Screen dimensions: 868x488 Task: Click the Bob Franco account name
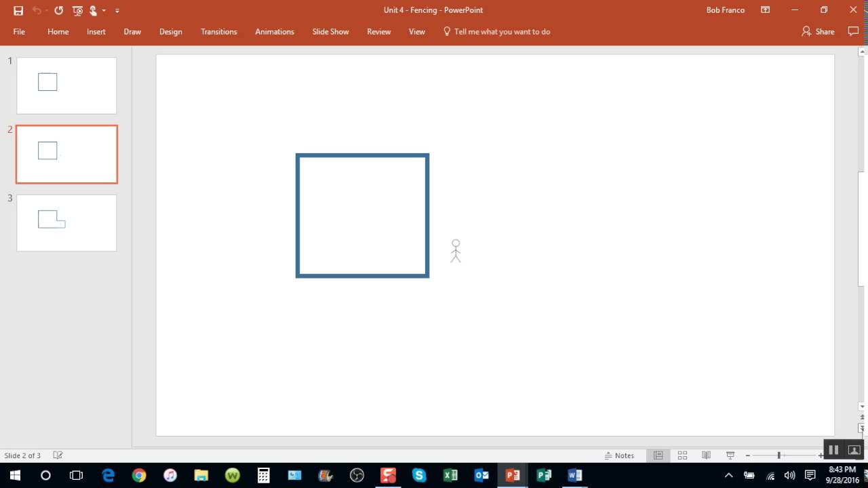pos(726,10)
